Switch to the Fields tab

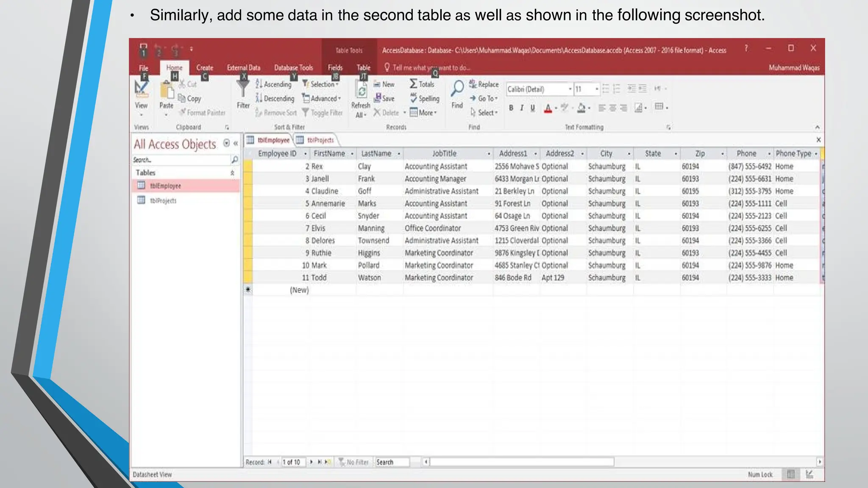tap(335, 68)
